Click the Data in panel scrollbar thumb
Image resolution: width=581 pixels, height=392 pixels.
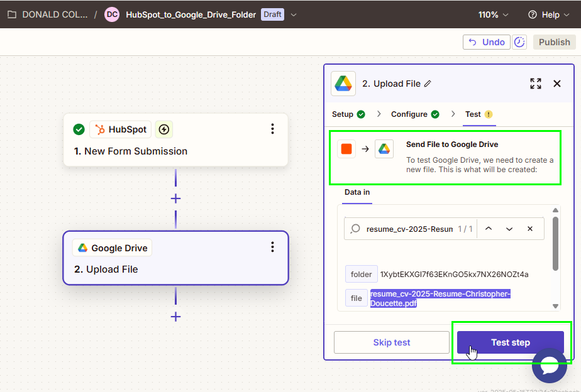[555, 244]
